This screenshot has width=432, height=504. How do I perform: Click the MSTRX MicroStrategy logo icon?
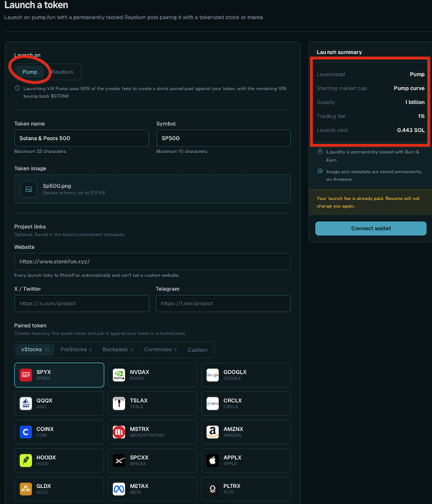[119, 432]
